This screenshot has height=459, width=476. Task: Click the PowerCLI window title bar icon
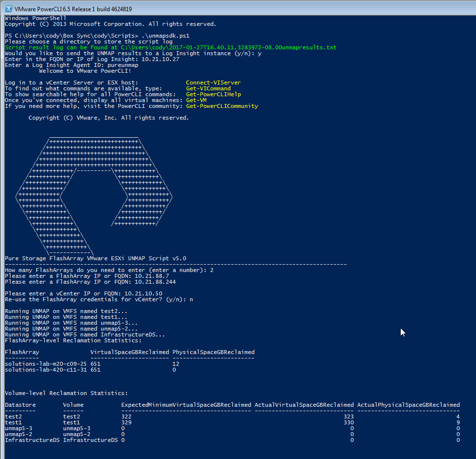click(9, 9)
